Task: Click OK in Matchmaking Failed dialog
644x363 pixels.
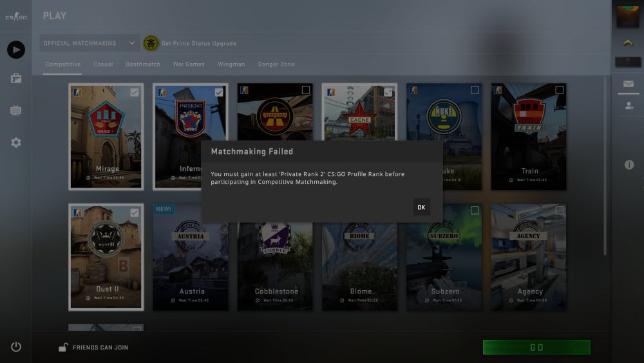Action: (x=421, y=207)
